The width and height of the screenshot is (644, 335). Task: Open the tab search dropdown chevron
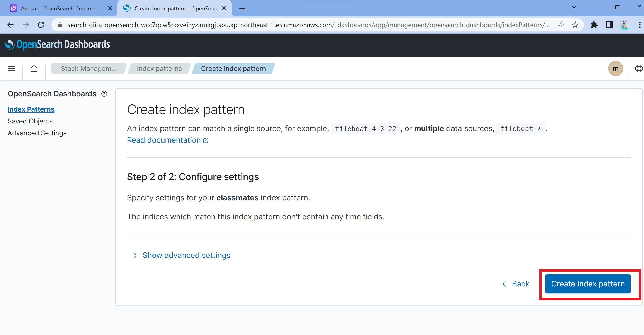(x=574, y=7)
